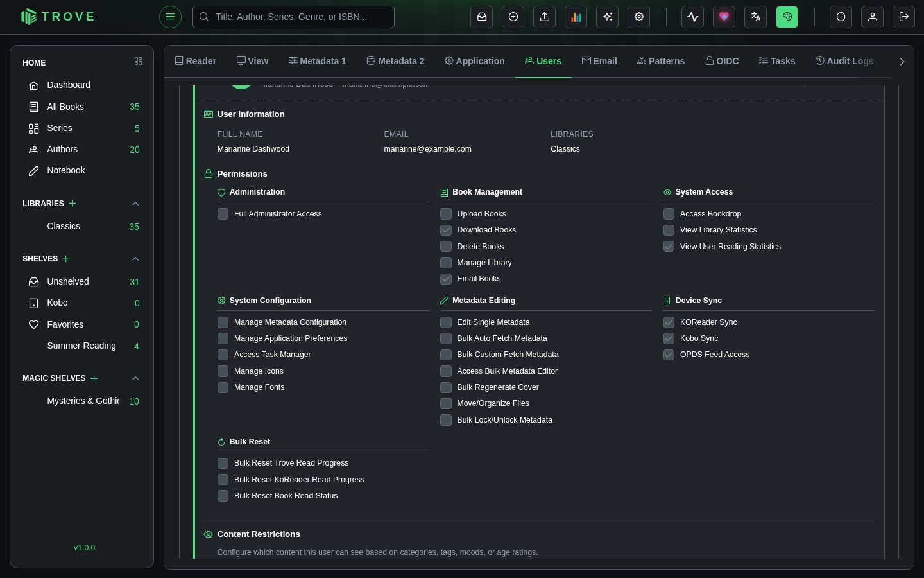924x578 pixels.
Task: Add a new magic shelf plus icon
Action: tap(94, 378)
